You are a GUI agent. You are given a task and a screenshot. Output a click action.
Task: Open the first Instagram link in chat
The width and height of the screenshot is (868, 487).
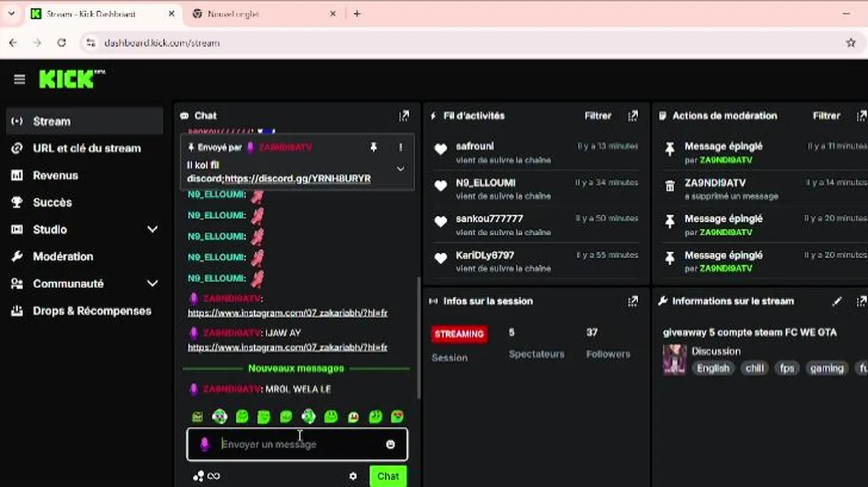click(x=287, y=313)
